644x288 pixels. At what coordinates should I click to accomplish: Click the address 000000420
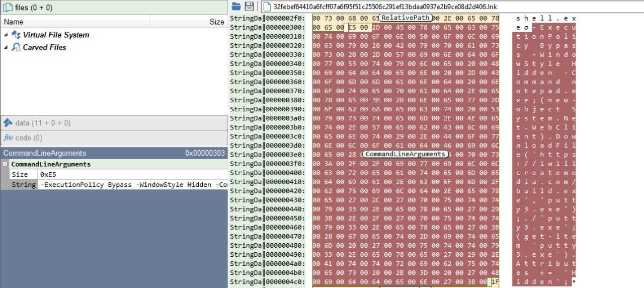click(285, 190)
